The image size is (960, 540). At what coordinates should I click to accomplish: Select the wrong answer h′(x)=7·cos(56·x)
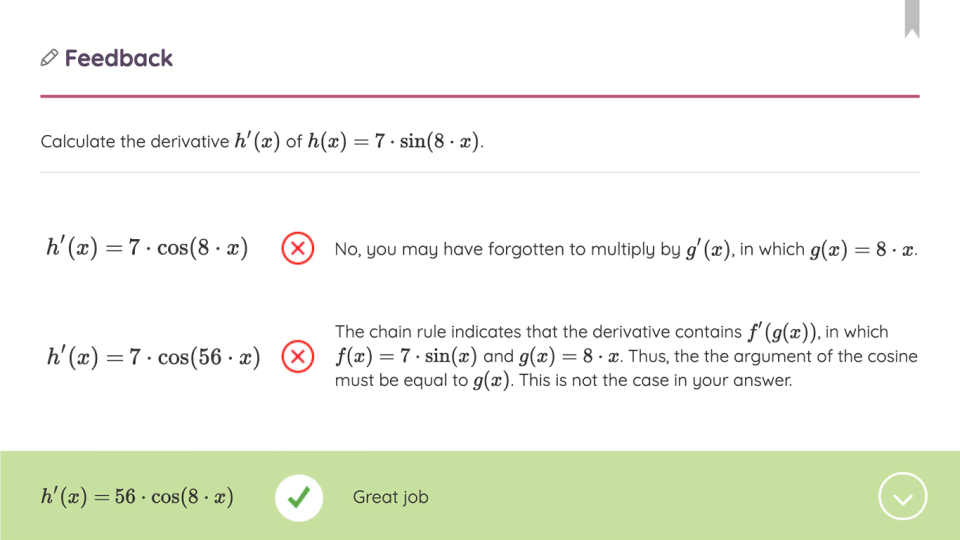tap(153, 356)
